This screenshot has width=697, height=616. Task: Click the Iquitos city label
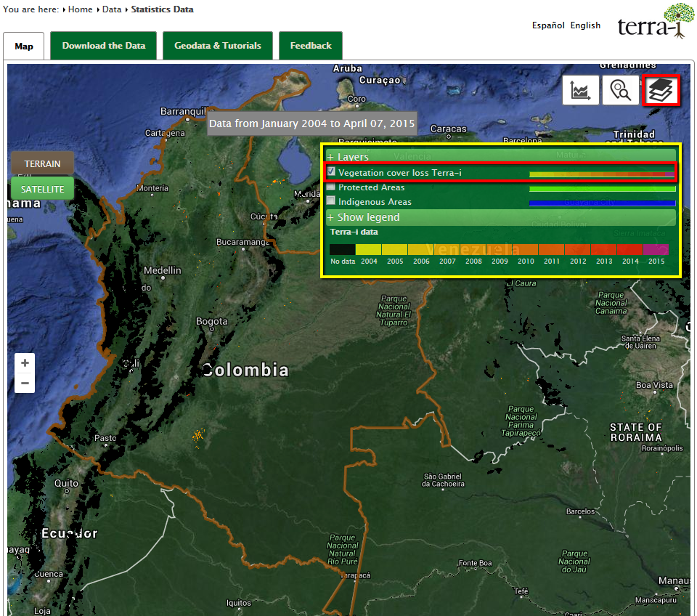click(x=239, y=603)
